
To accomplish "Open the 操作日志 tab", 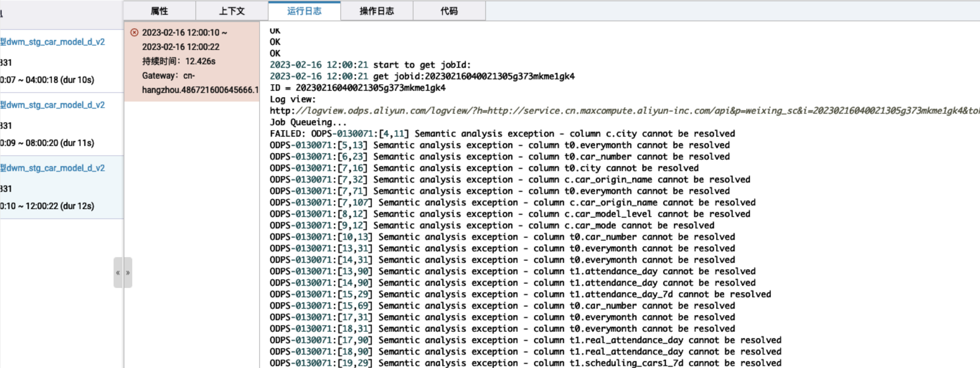I will [377, 11].
